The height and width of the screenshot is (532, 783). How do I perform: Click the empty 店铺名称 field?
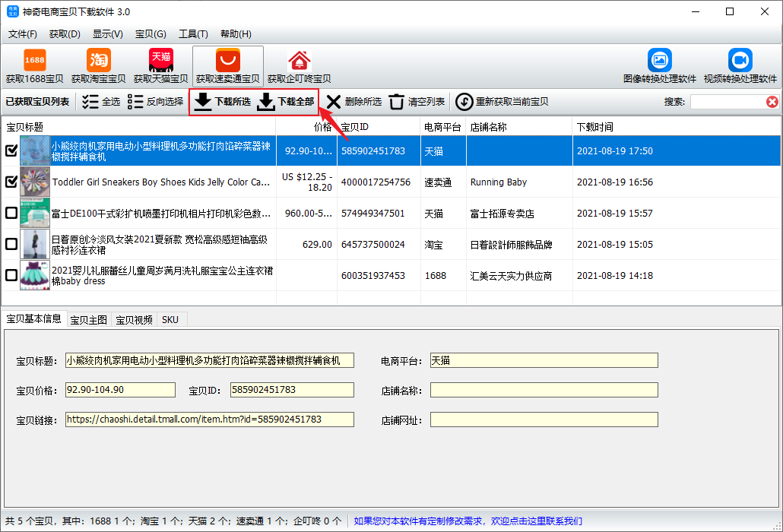pyautogui.click(x=544, y=390)
